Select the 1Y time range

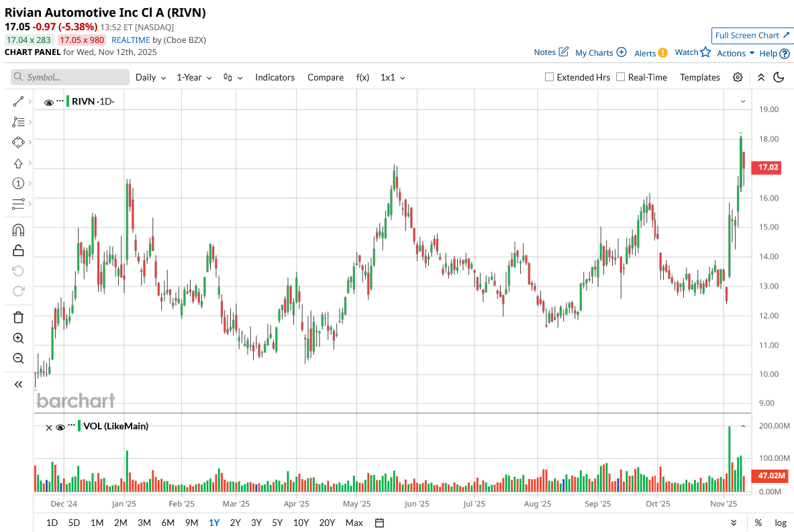point(214,523)
